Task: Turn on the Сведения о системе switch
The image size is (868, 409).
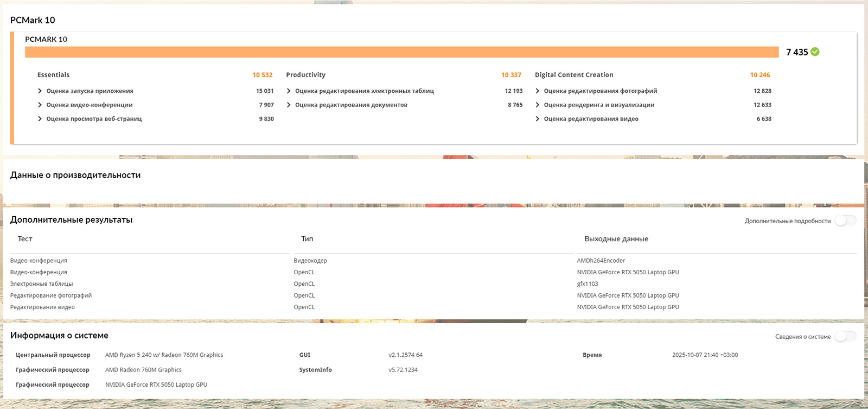Action: point(845,337)
